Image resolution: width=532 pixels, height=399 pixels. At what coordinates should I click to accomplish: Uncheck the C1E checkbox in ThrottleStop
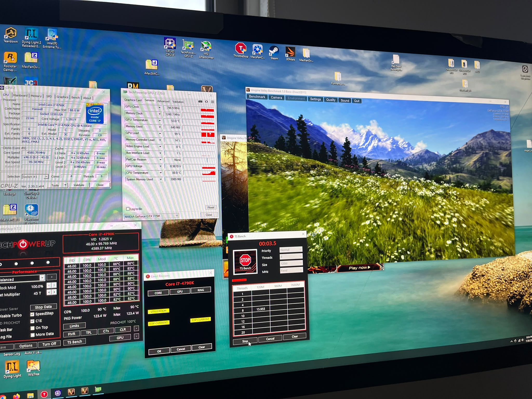pos(32,321)
